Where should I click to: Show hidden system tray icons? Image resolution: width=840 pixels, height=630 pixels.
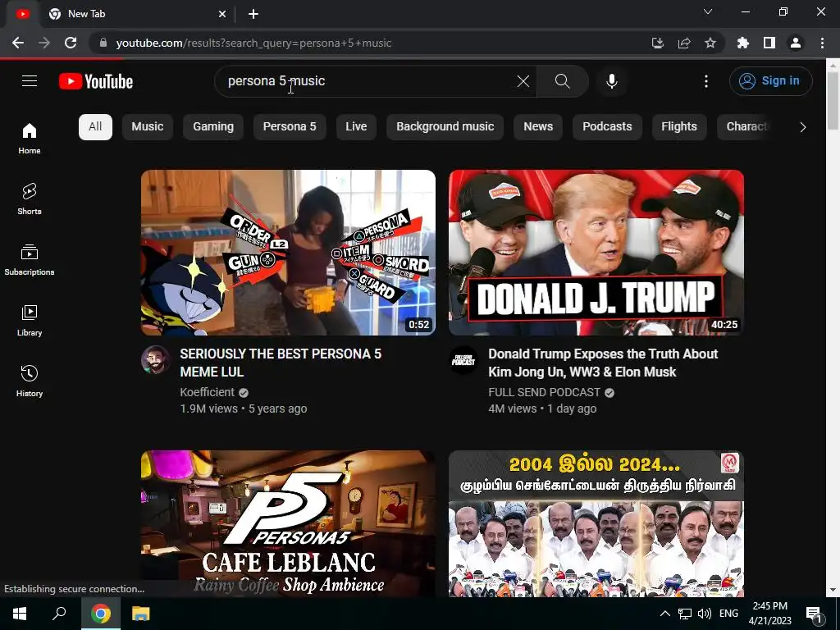pos(664,614)
